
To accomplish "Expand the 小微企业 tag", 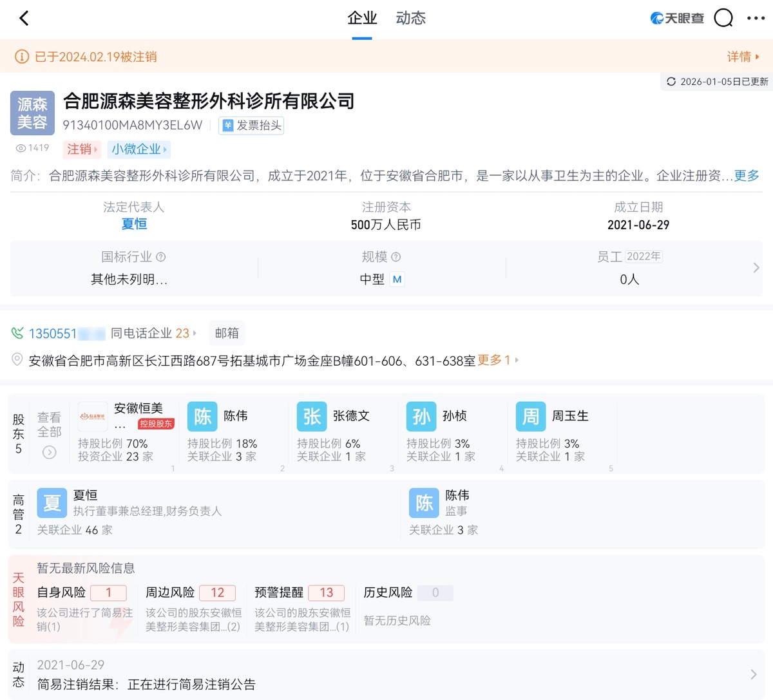I will pos(138,149).
